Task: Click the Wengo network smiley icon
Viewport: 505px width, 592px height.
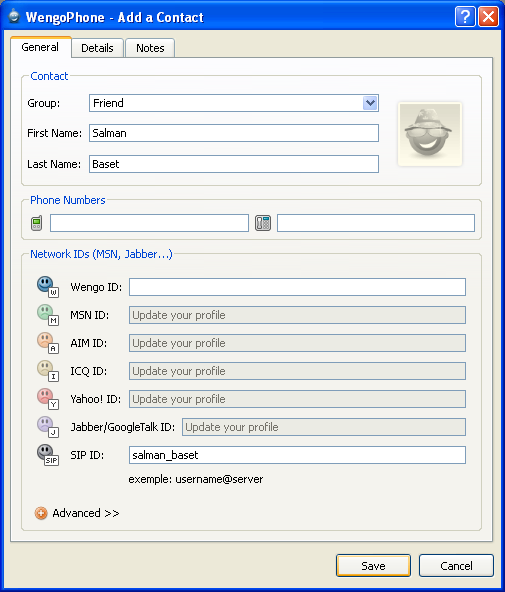Action: pyautogui.click(x=48, y=287)
